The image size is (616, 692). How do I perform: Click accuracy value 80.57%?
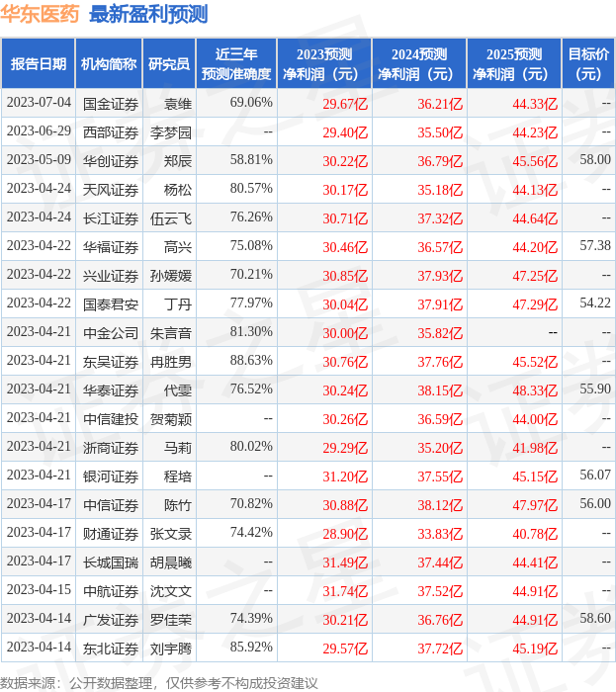point(251,189)
